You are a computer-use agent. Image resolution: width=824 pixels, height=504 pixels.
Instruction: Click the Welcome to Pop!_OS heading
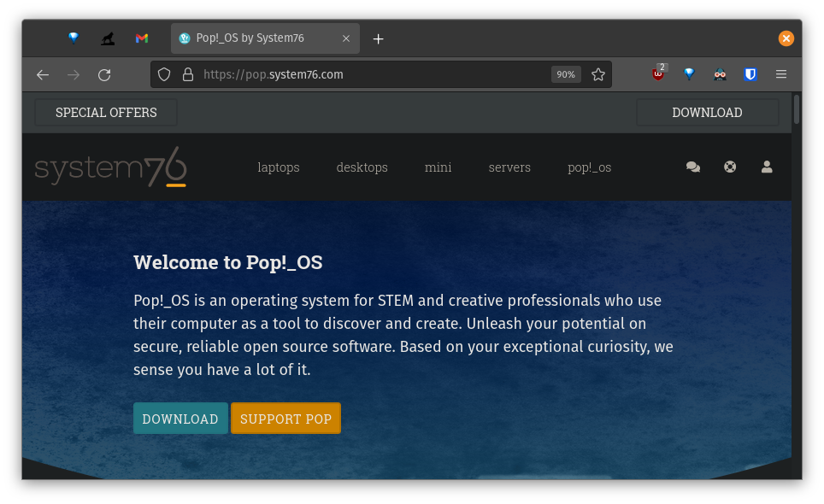(228, 262)
